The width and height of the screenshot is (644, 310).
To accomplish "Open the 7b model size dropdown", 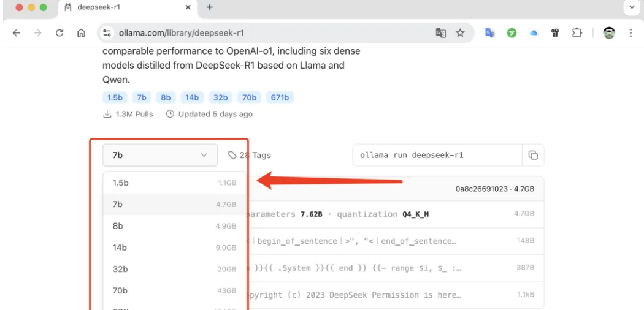I will pyautogui.click(x=160, y=156).
